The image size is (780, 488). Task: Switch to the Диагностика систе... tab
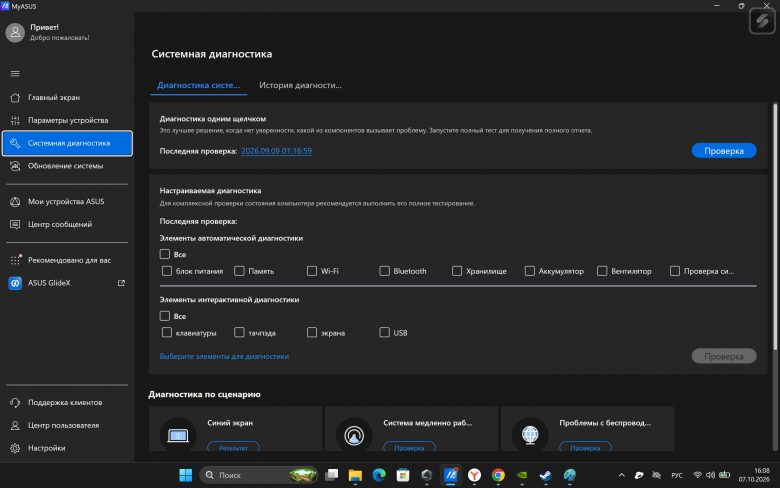198,85
